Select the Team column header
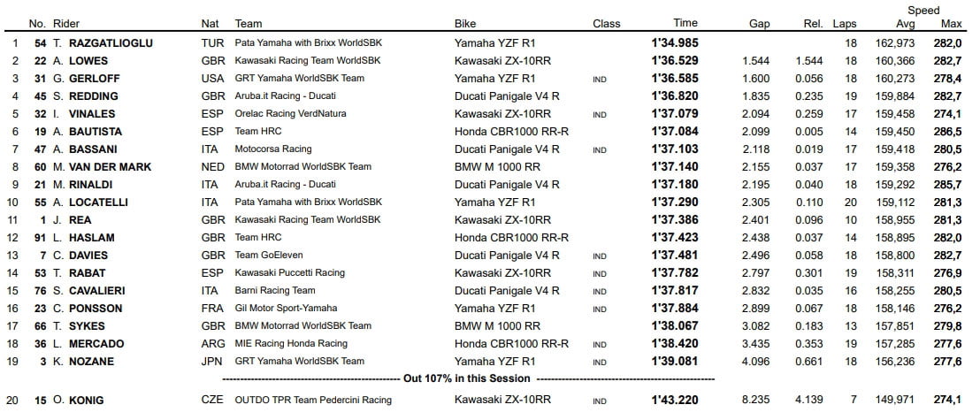 pyautogui.click(x=249, y=24)
